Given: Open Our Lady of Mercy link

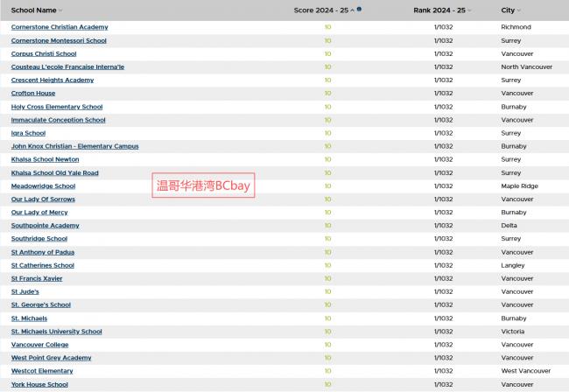Looking at the screenshot, I should 39,212.
